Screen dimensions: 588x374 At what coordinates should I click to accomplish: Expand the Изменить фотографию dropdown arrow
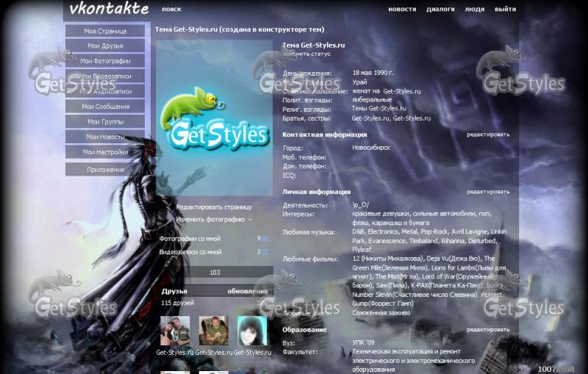(250, 220)
